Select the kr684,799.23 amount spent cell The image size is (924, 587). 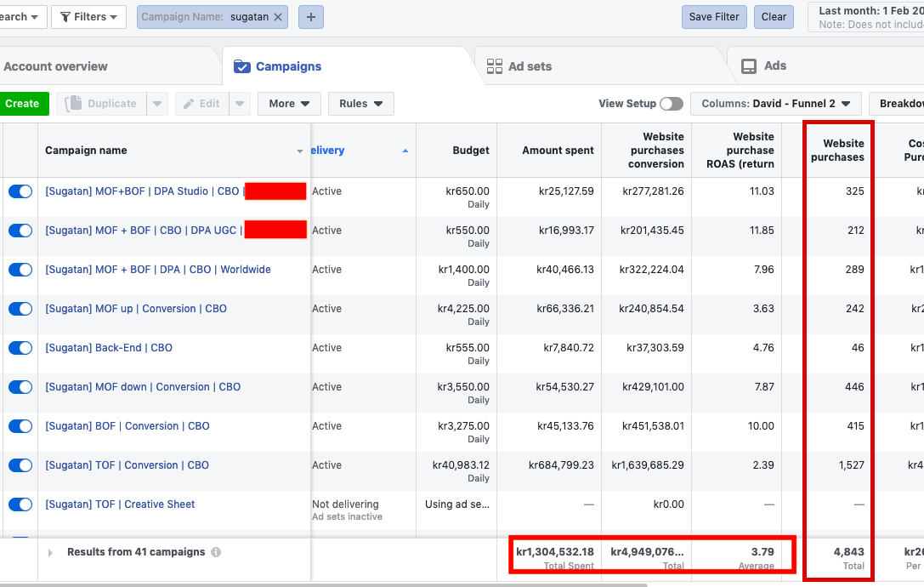coord(561,464)
